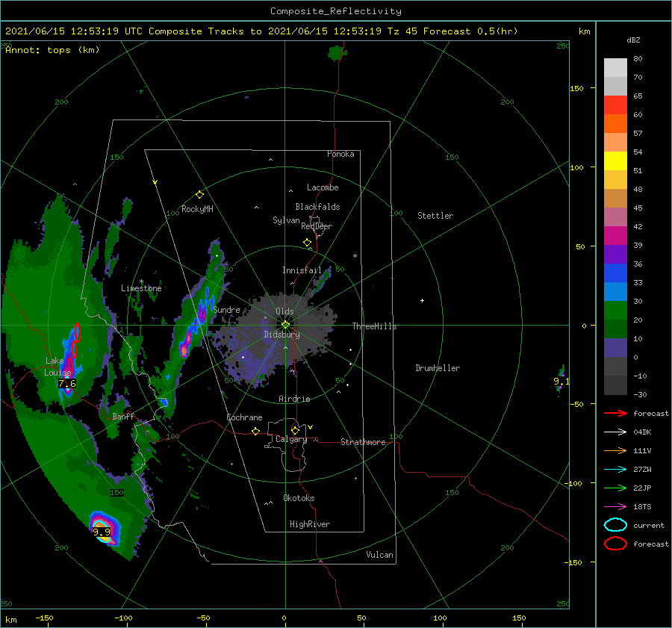672x628 pixels.
Task: Click the 7.6 storm top label
Action: tap(67, 384)
